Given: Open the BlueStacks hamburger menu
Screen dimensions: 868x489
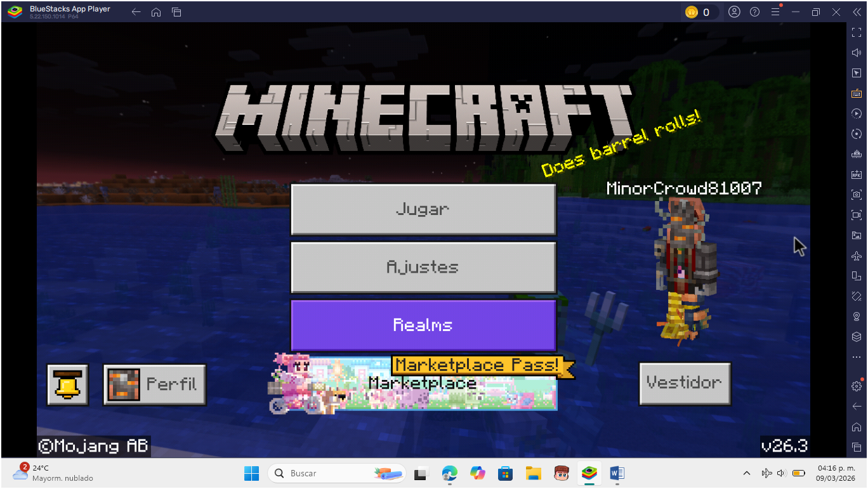Looking at the screenshot, I should pos(775,12).
